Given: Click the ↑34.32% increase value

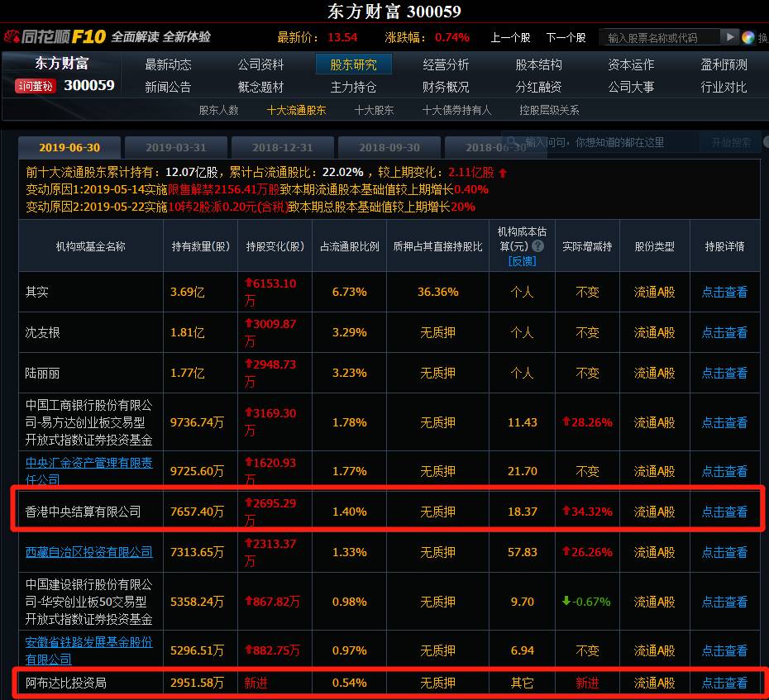Looking at the screenshot, I should [x=587, y=512].
